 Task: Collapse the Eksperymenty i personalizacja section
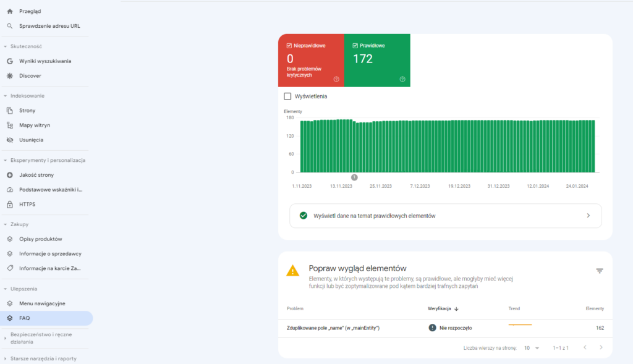pyautogui.click(x=5, y=160)
